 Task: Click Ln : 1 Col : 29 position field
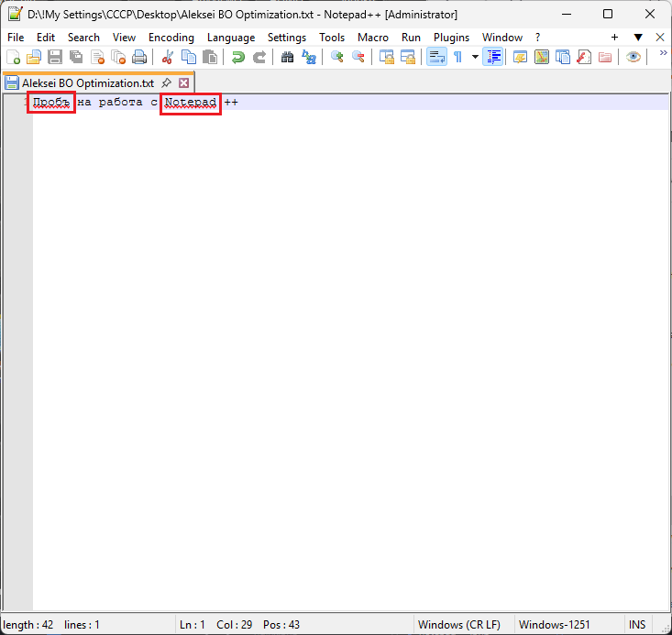pos(239,625)
